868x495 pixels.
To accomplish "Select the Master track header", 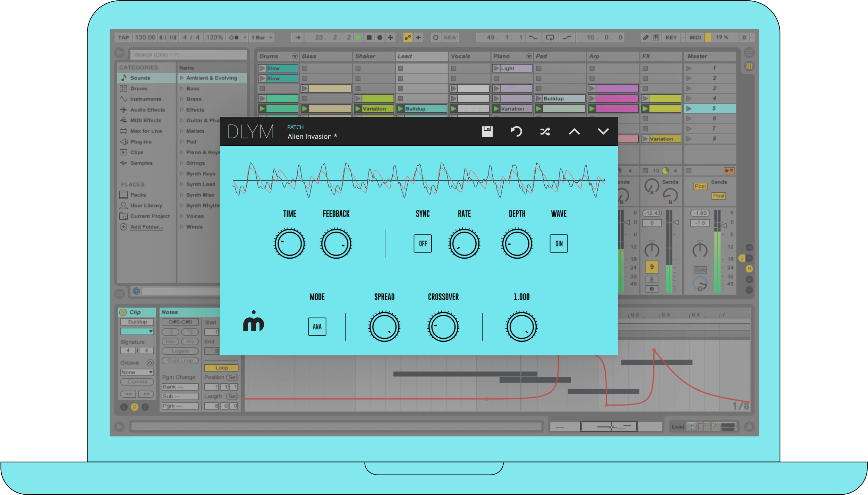I will coord(710,56).
